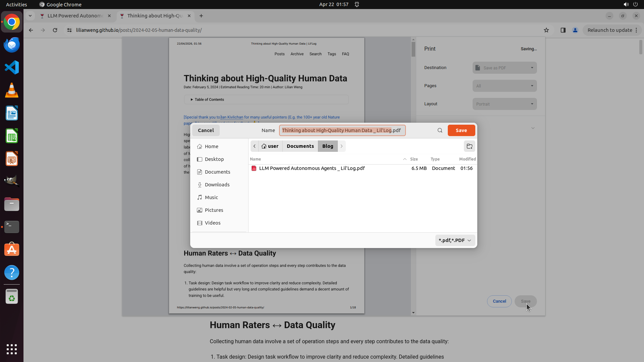The image size is (644, 362).
Task: Open the Terminal from dock
Action: point(12,227)
